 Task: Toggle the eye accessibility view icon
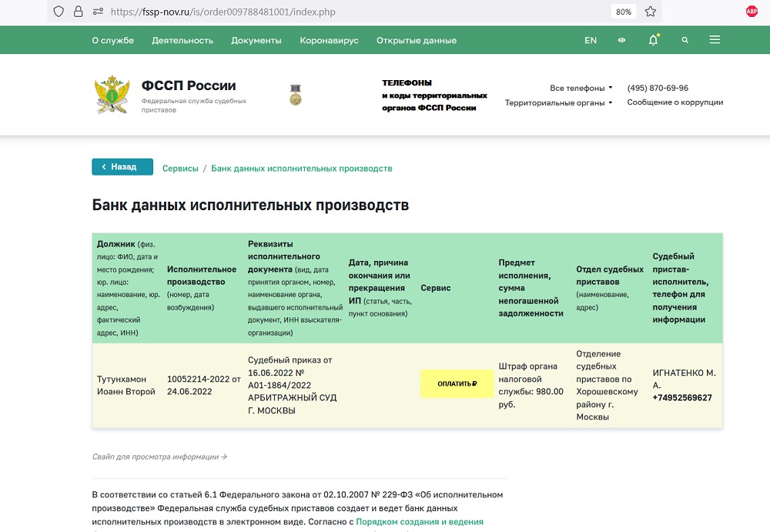pyautogui.click(x=621, y=40)
